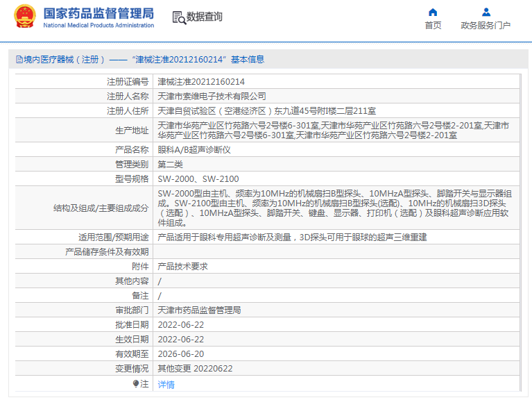Click the document icon before 境内医疗器械
The image size is (532, 400).
(19, 60)
